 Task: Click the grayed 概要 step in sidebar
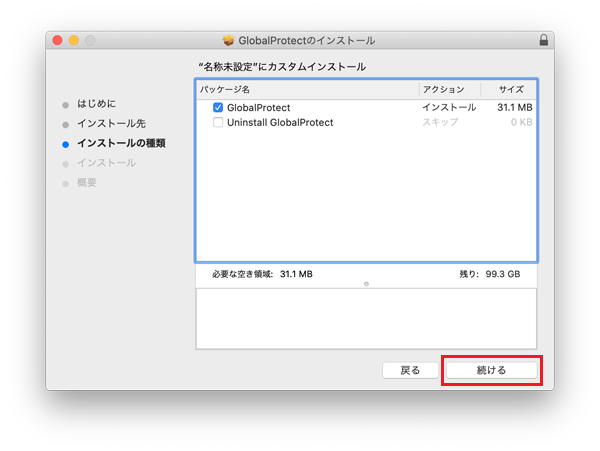click(87, 183)
